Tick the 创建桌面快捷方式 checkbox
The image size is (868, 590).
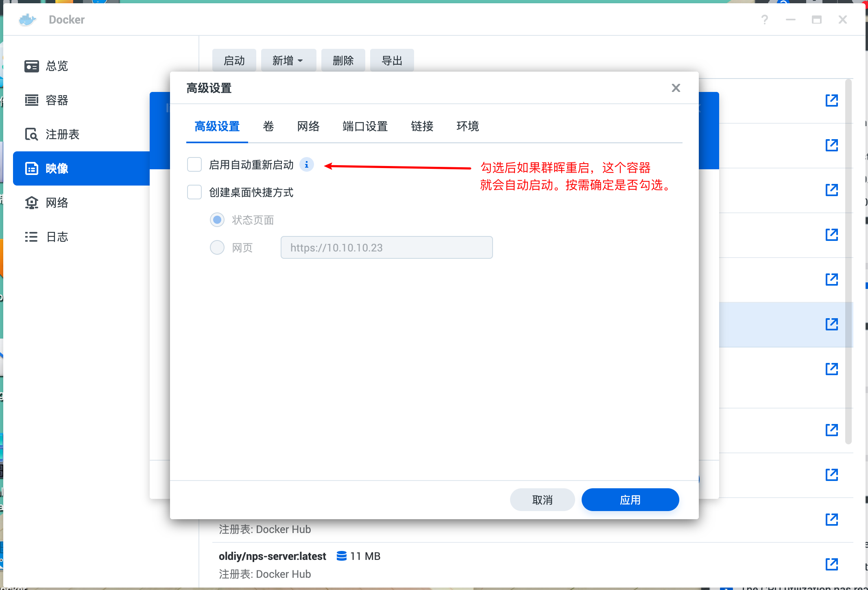[x=194, y=192]
